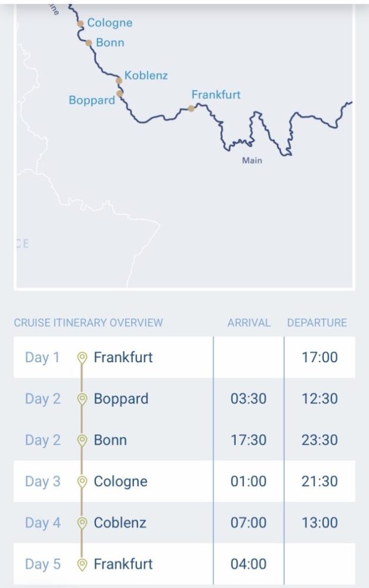
Task: Click the Frankfurt pin icon on Day 1
Action: [x=83, y=357]
